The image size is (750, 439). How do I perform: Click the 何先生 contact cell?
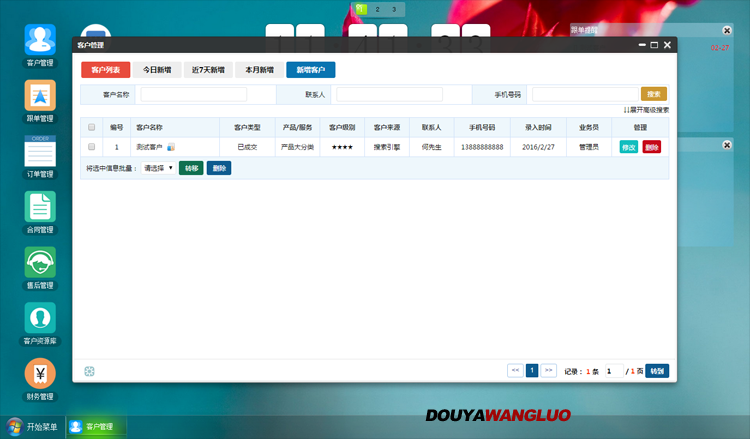pyautogui.click(x=431, y=147)
